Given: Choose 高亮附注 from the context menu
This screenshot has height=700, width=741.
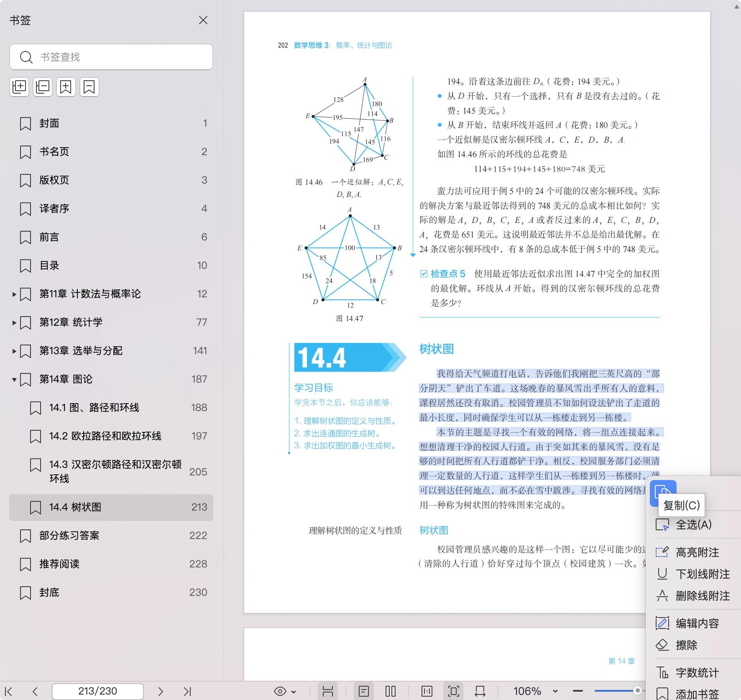Looking at the screenshot, I should (697, 552).
